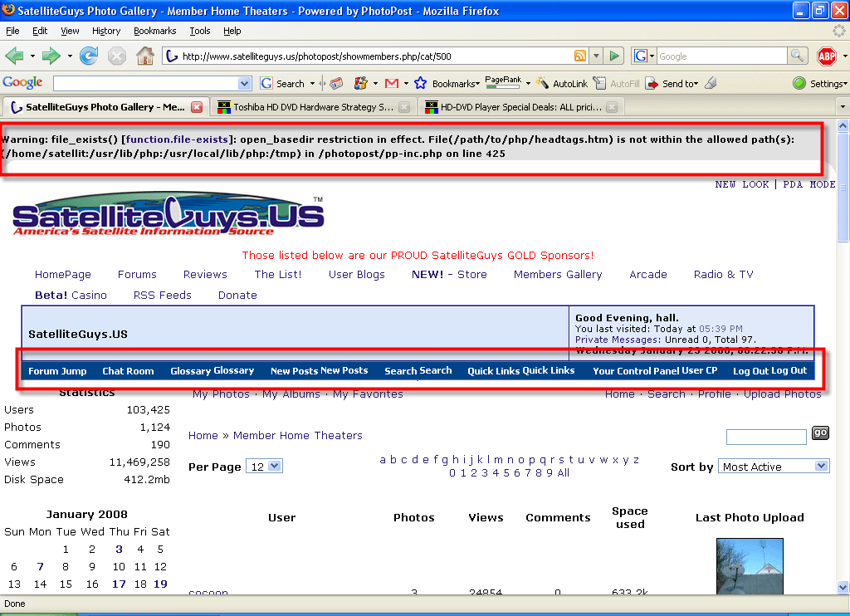Click the Send to toolbar button

pyautogui.click(x=672, y=84)
